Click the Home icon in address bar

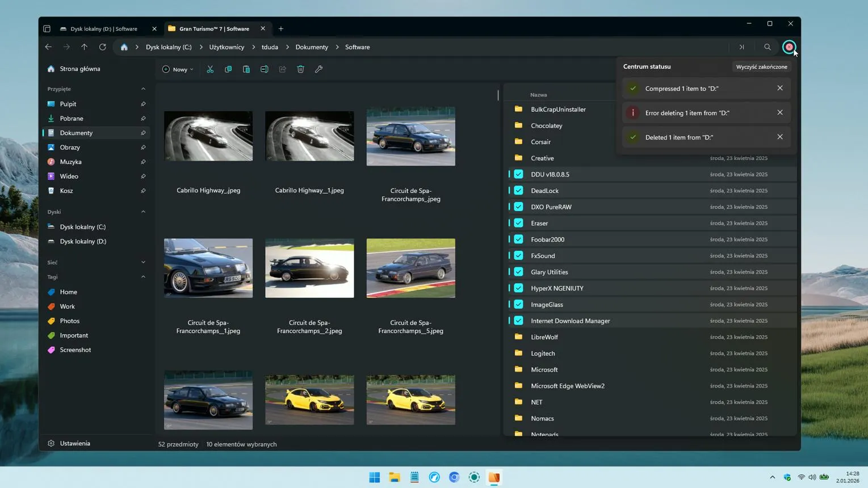124,47
